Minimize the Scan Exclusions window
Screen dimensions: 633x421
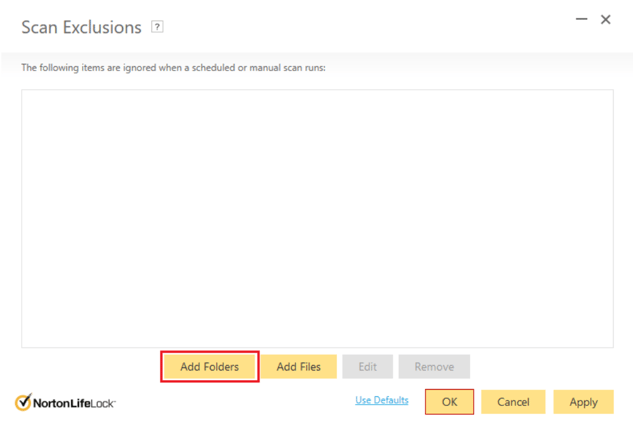click(582, 19)
